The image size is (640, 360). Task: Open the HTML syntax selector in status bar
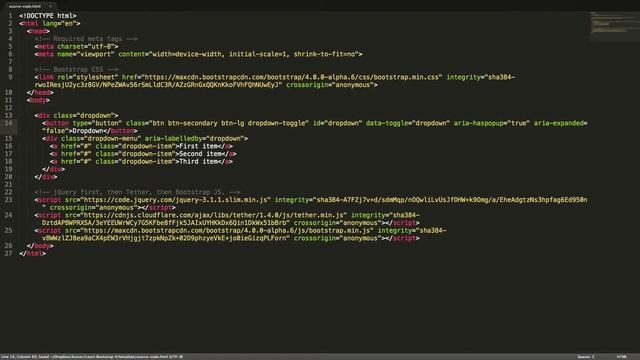622,357
